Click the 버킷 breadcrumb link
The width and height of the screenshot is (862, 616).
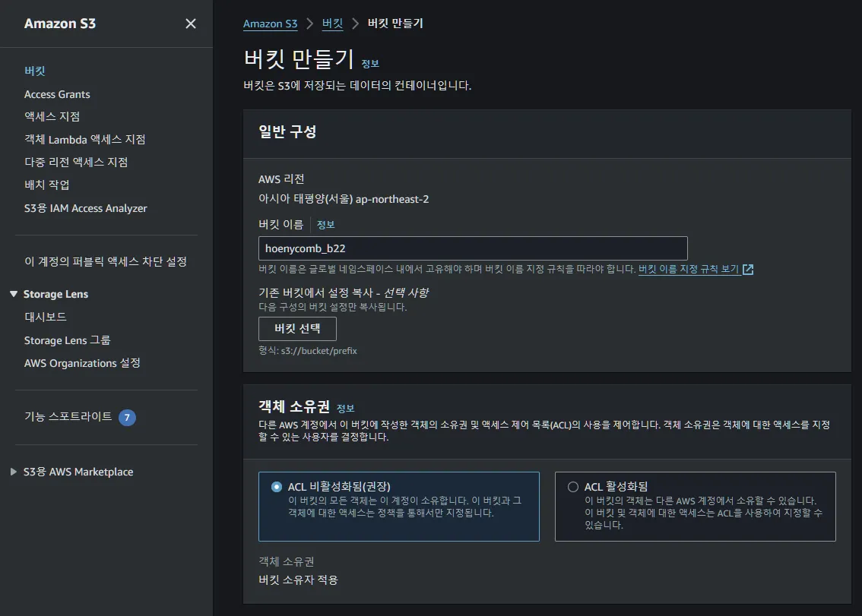[332, 24]
